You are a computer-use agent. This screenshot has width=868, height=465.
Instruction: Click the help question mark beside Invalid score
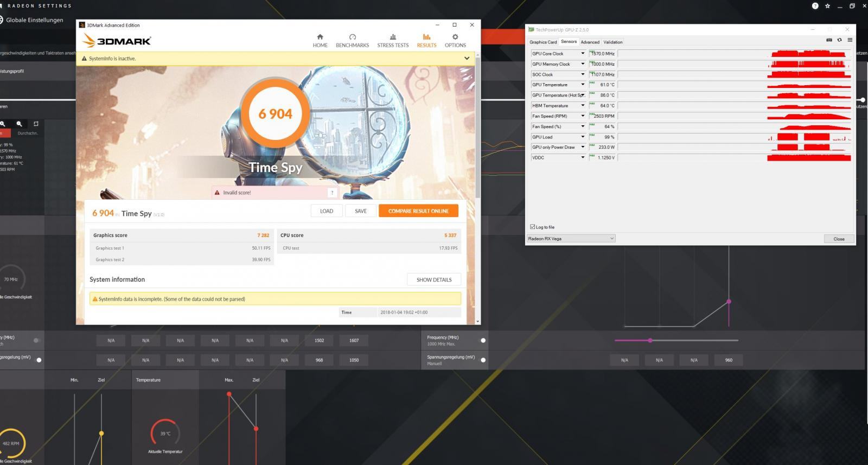pyautogui.click(x=332, y=193)
